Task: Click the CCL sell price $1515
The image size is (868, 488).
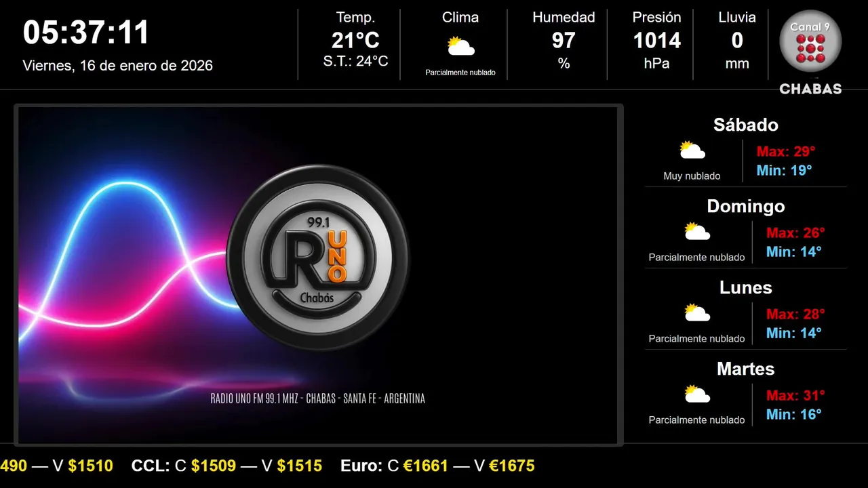Action: pyautogui.click(x=300, y=466)
